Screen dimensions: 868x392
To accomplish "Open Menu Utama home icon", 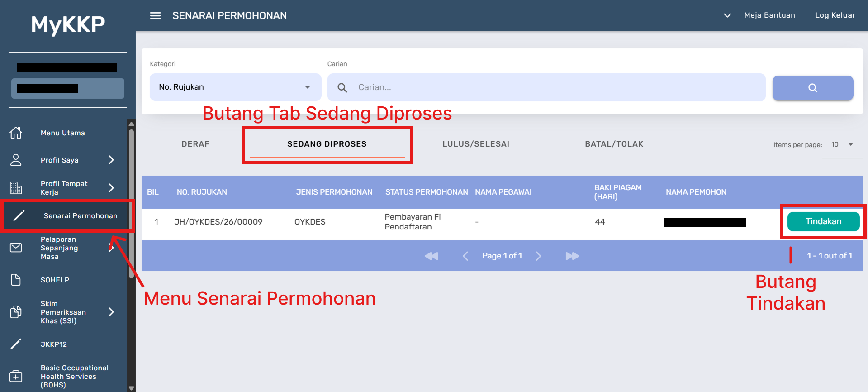I will click(x=16, y=133).
